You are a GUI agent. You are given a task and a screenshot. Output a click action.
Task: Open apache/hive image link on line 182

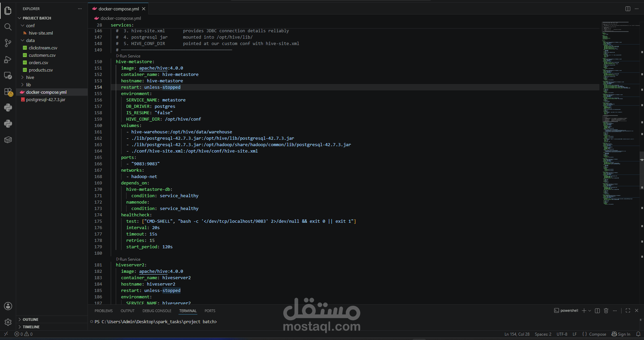coord(153,271)
